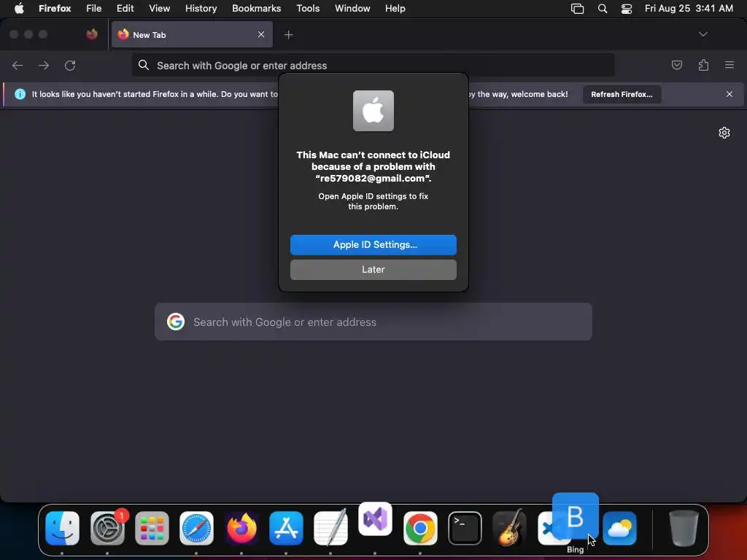
Task: Click Firefox icon in the Dock
Action: click(241, 528)
